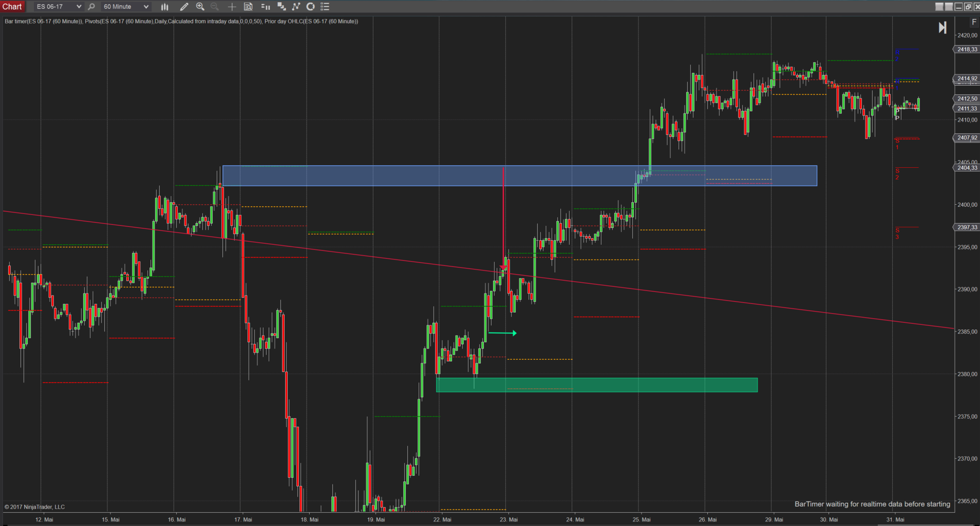Click the 2380,00 price axis label

click(x=967, y=374)
